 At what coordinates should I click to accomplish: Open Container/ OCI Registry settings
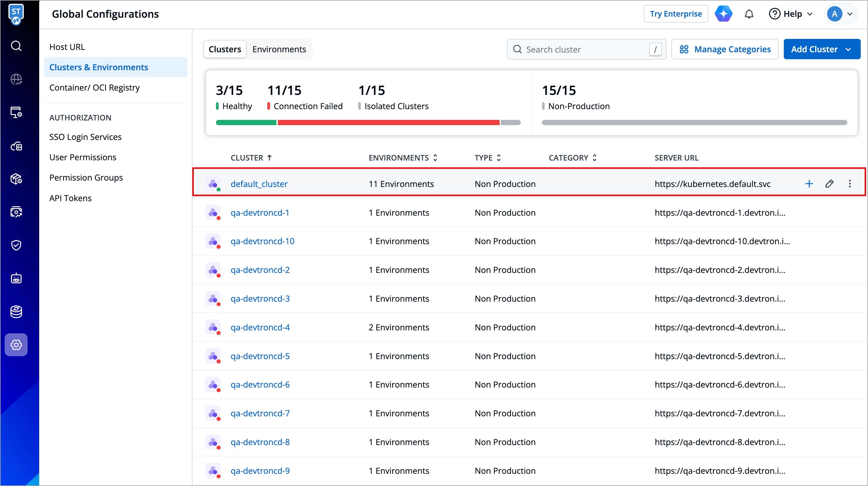94,88
